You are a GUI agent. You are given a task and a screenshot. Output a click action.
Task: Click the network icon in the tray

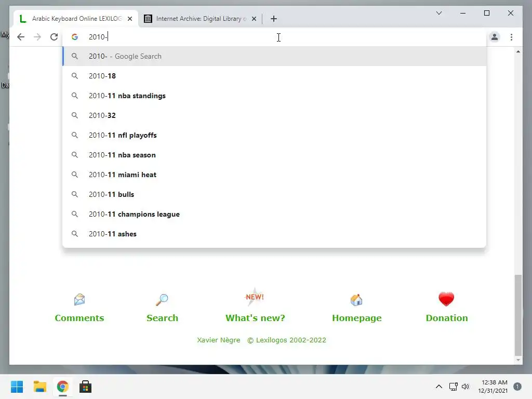453,387
